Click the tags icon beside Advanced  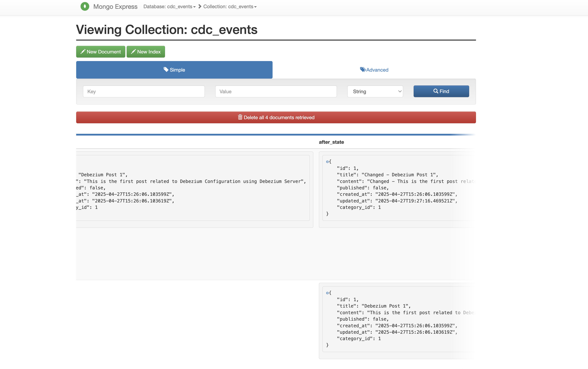(363, 70)
